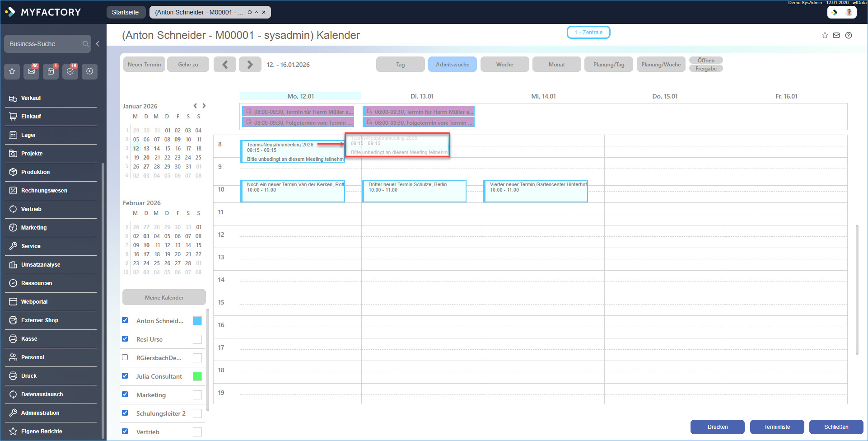Click the search magnifier in Business-Suche
This screenshot has width=868, height=441.
[85, 44]
